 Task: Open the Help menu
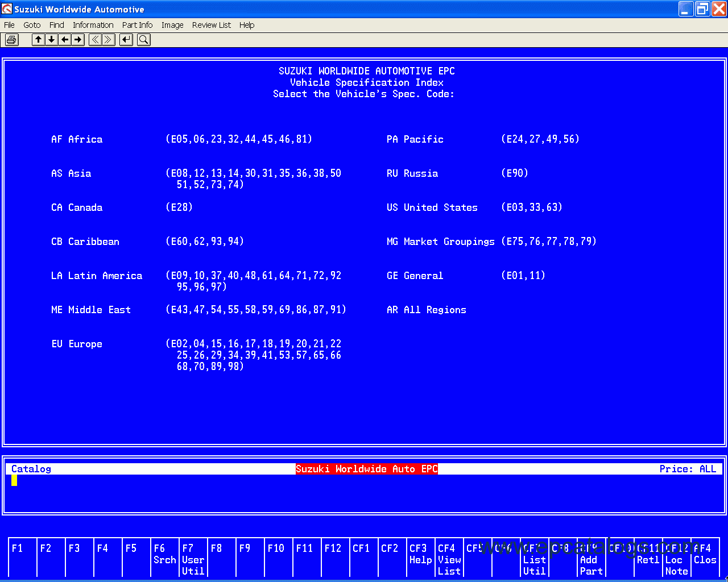[x=247, y=25]
